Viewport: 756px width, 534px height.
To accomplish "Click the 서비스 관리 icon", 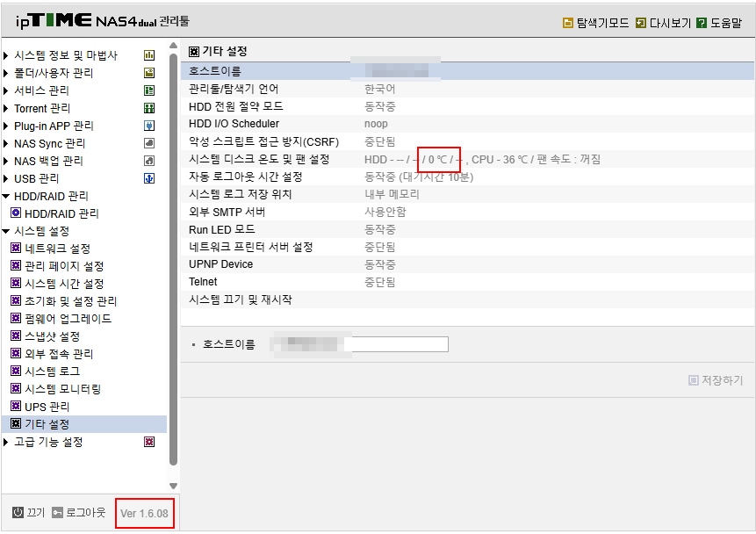I will [x=149, y=90].
